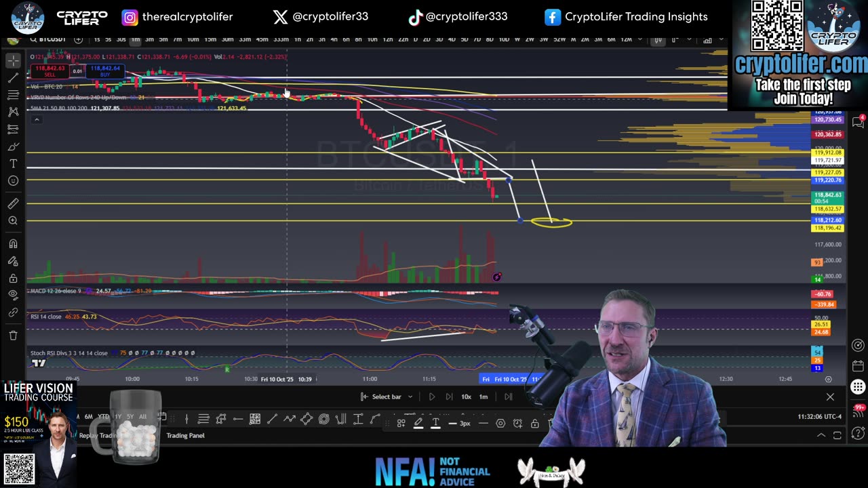Add alert for the selected drawing
Image resolution: width=868 pixels, height=488 pixels.
click(517, 423)
